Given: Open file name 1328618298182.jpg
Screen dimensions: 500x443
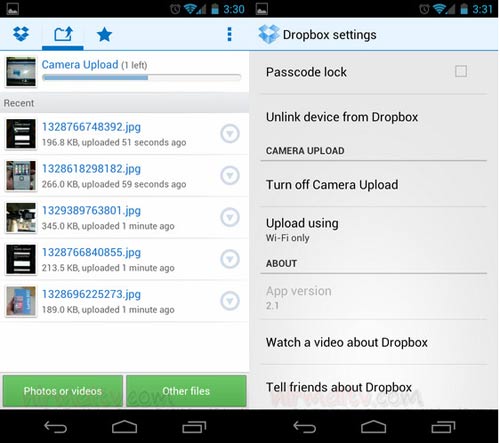Looking at the screenshot, I should 91,168.
